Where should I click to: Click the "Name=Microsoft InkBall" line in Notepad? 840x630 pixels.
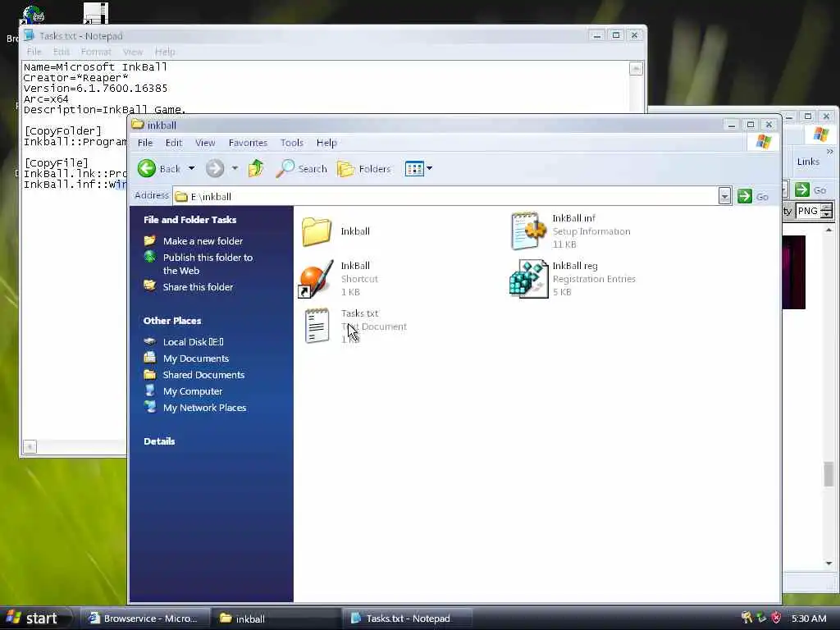point(95,67)
